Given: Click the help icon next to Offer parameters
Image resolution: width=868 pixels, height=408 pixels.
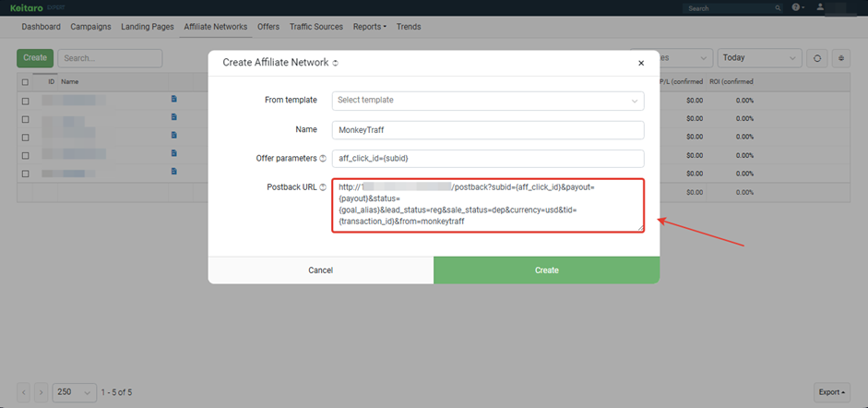Looking at the screenshot, I should (323, 159).
